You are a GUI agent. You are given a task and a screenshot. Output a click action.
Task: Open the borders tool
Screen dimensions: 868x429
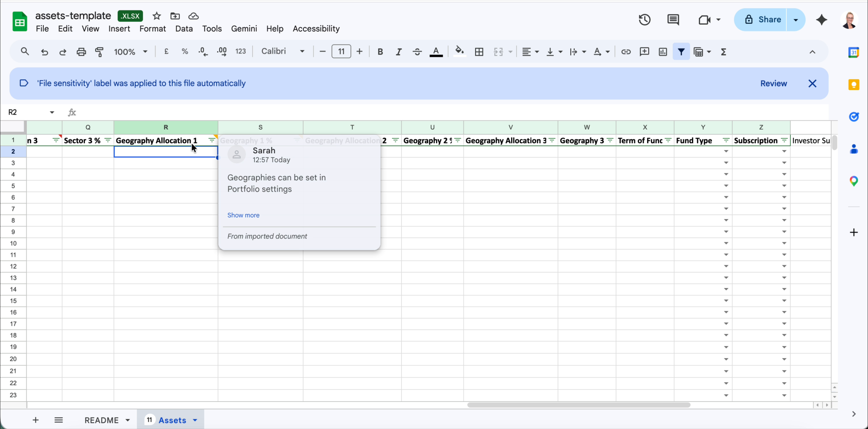(479, 52)
